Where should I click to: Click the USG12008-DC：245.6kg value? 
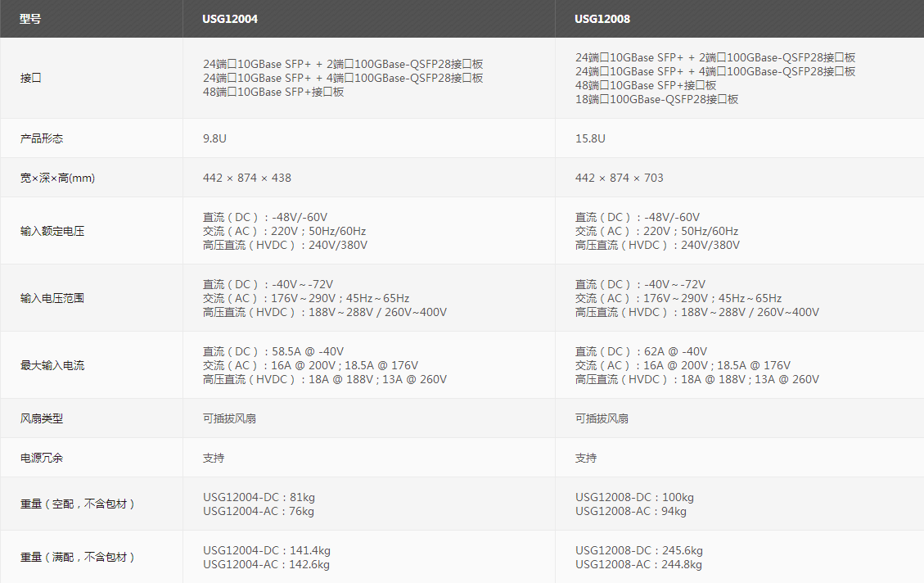coord(639,550)
